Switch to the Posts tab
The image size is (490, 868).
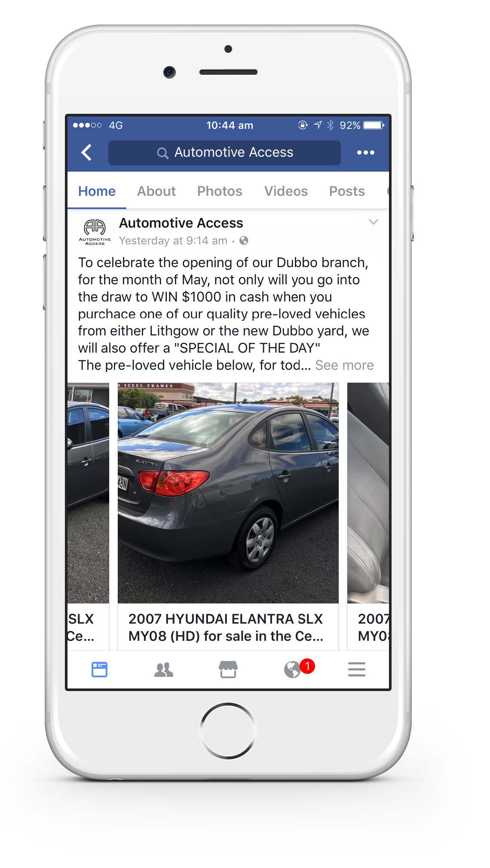pos(347,191)
